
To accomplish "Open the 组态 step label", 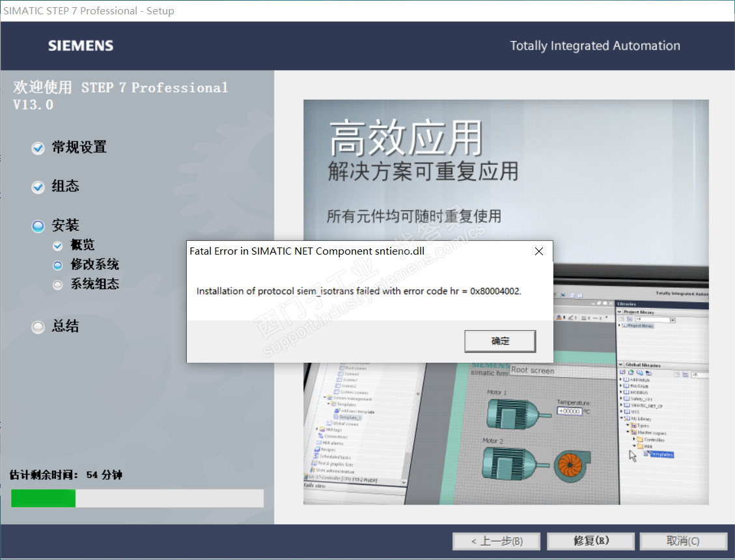I will point(66,186).
